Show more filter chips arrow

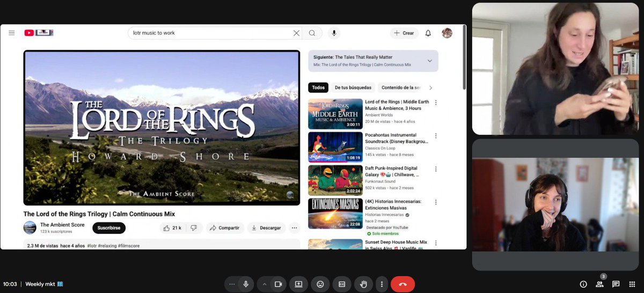click(x=430, y=87)
